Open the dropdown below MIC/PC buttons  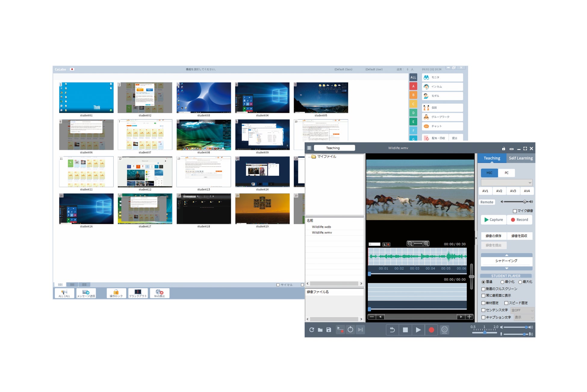pyautogui.click(x=507, y=183)
